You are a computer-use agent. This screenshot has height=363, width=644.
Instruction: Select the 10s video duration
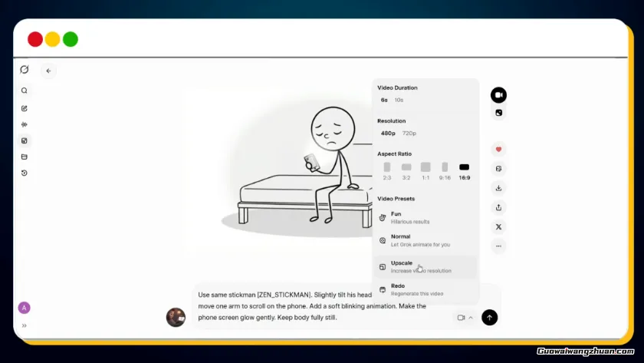click(399, 100)
